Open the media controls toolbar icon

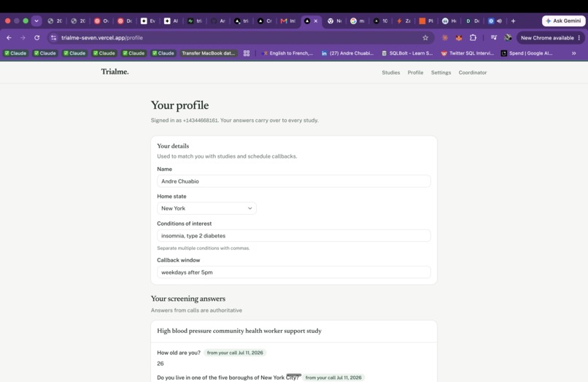click(x=493, y=37)
